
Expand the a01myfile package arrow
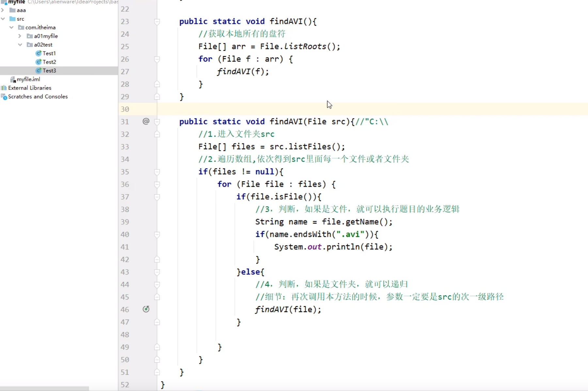coord(20,36)
